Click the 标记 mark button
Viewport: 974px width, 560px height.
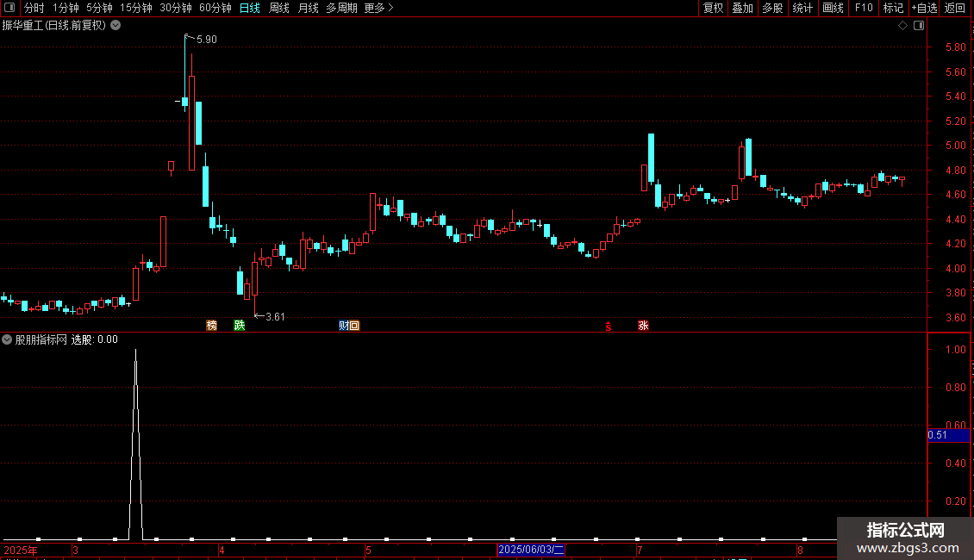point(893,8)
